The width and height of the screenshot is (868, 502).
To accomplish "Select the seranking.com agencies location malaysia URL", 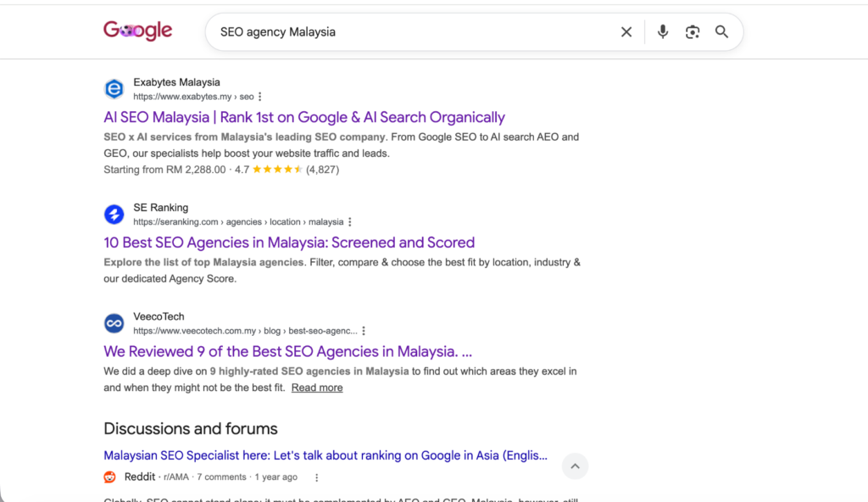I will tap(238, 221).
